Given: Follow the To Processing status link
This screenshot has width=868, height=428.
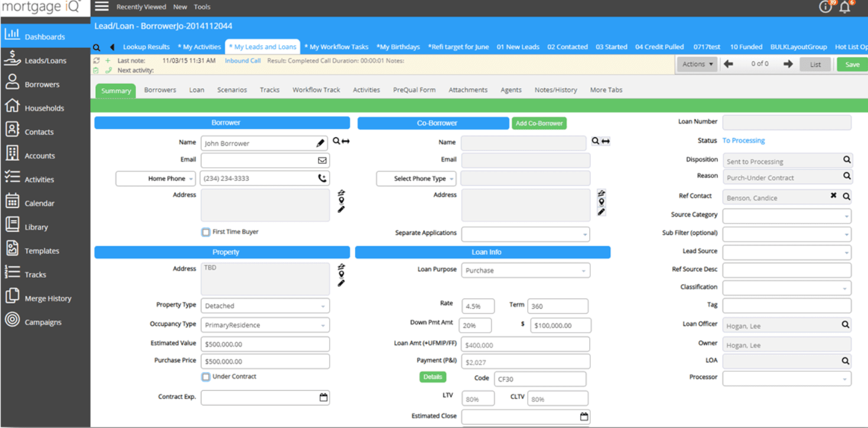Looking at the screenshot, I should click(x=743, y=140).
